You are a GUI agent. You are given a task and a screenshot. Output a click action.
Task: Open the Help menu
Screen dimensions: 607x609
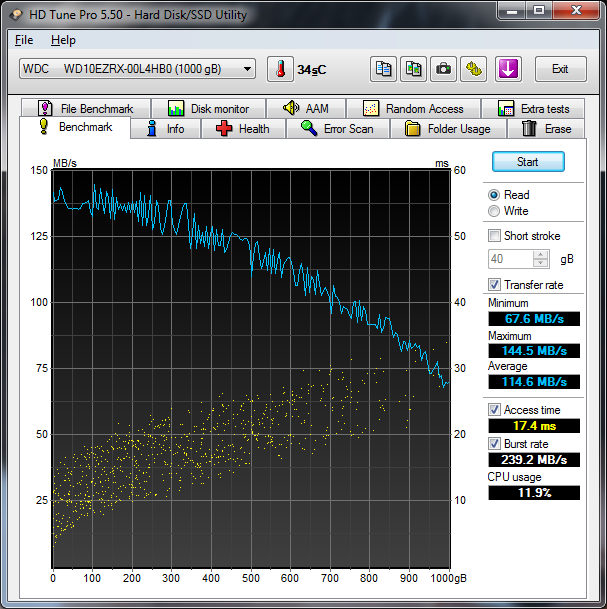point(63,40)
